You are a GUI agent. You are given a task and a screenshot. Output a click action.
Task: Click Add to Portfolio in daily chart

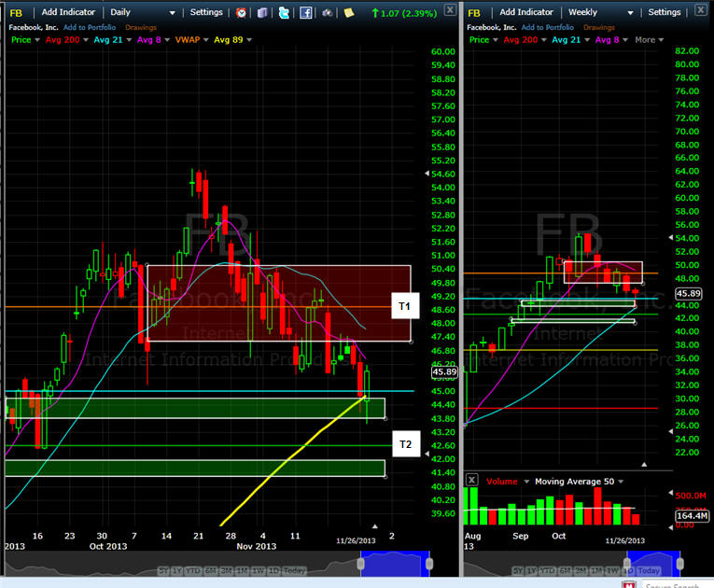tap(90, 27)
